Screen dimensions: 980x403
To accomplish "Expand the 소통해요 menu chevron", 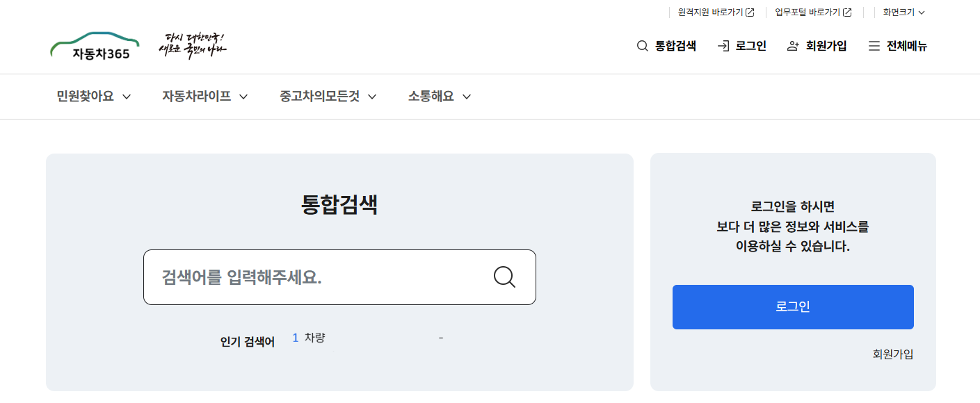I will [467, 97].
